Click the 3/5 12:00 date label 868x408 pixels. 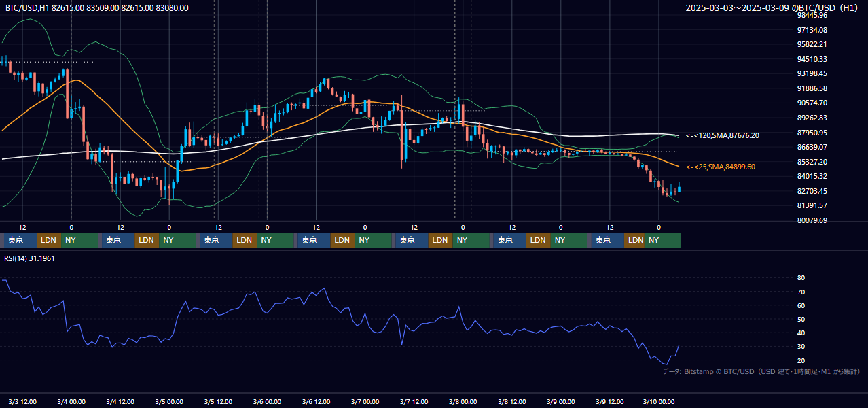click(218, 401)
